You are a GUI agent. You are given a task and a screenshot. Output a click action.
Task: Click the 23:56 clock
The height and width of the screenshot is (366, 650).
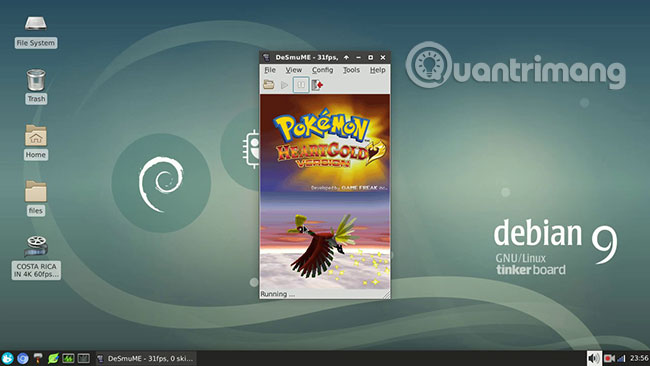639,358
